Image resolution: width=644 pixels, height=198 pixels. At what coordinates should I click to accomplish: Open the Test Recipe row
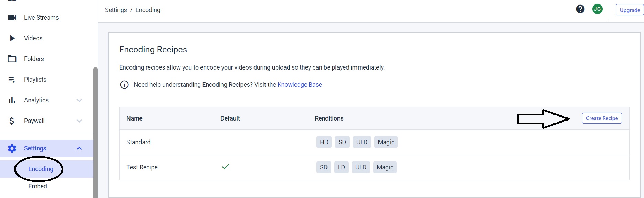[374, 167]
